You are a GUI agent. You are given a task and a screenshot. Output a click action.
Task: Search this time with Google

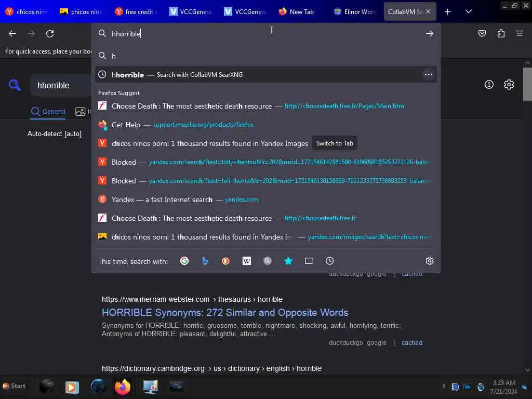(184, 261)
